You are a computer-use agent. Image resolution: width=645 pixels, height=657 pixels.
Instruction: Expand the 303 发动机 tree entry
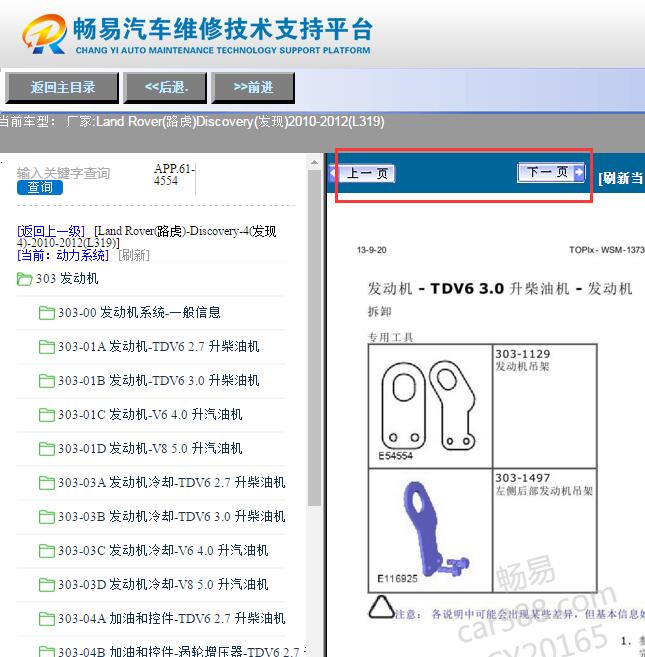click(x=67, y=278)
